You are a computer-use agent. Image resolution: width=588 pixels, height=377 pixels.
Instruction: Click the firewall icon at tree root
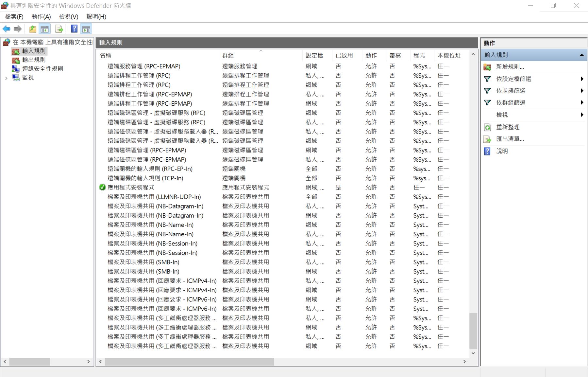(6, 42)
